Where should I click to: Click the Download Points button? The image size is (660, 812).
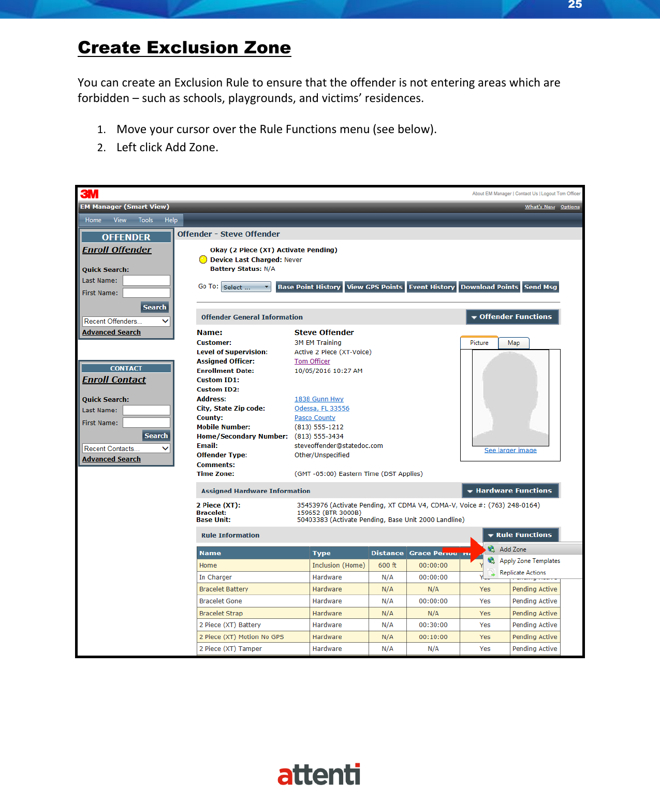[490, 287]
